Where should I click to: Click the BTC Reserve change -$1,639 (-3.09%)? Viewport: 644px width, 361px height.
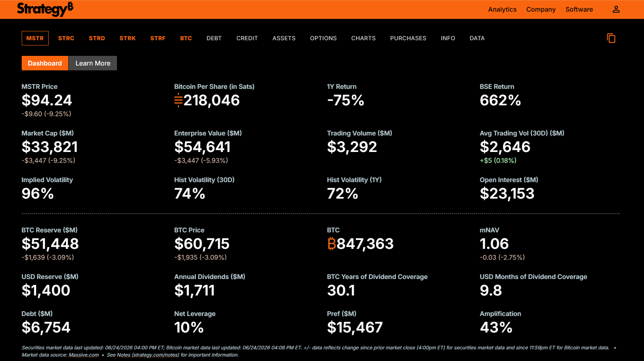click(x=48, y=257)
